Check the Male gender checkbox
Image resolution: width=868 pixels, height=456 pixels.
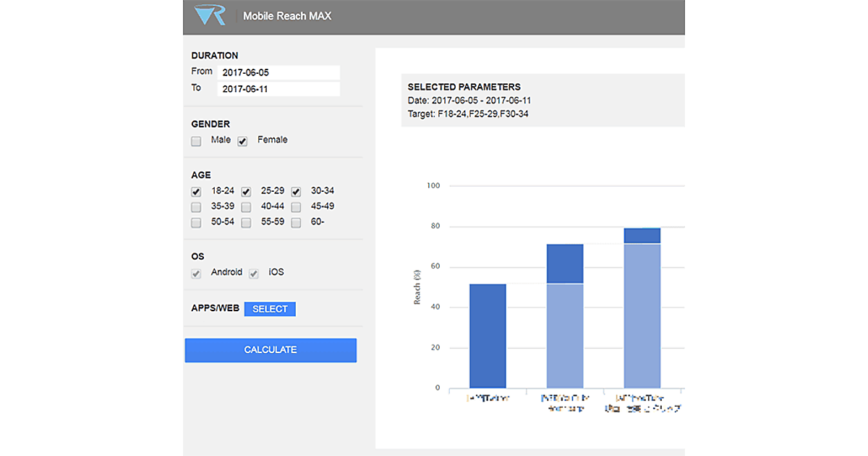pyautogui.click(x=196, y=142)
